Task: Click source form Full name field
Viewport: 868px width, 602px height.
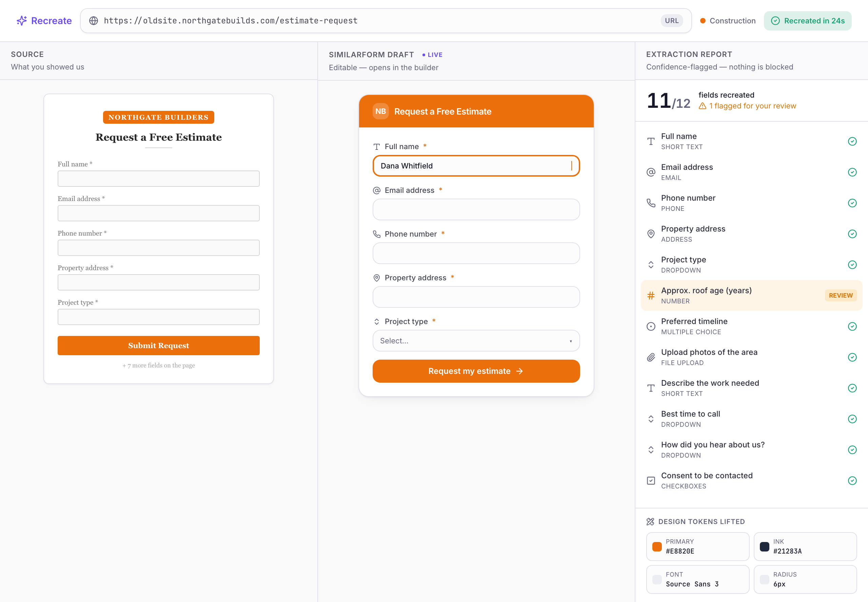Action: coord(158,179)
